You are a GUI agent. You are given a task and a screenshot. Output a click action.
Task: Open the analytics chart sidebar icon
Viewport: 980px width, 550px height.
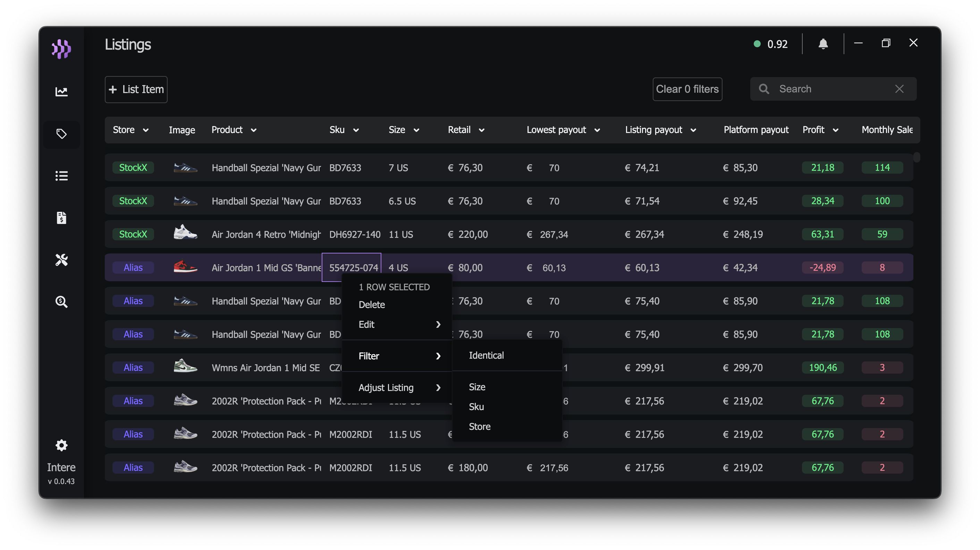tap(61, 91)
